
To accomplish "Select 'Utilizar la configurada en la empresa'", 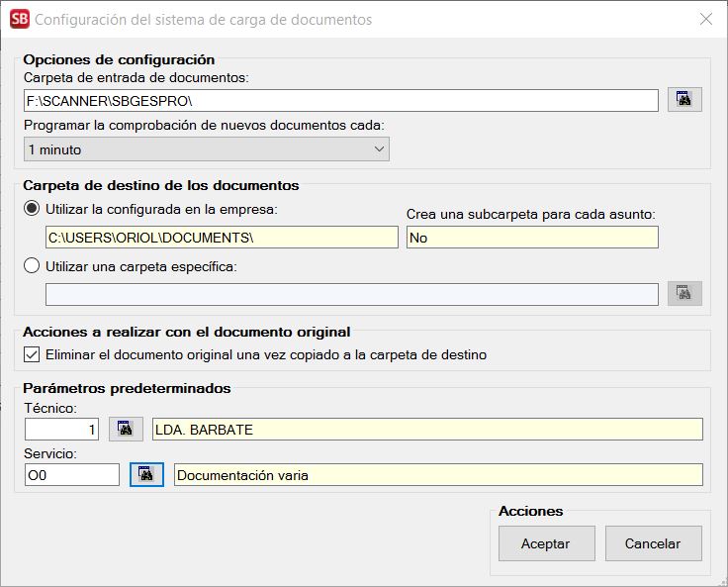I will [33, 209].
